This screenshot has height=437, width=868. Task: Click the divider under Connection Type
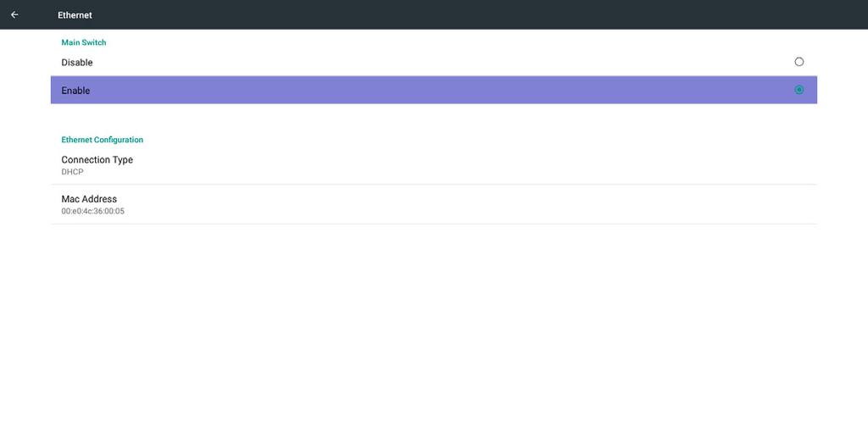point(433,185)
